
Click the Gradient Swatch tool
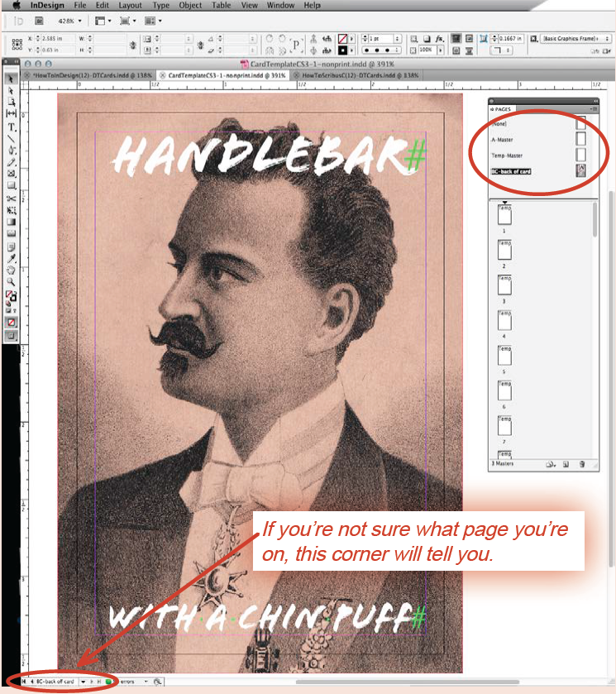12,222
